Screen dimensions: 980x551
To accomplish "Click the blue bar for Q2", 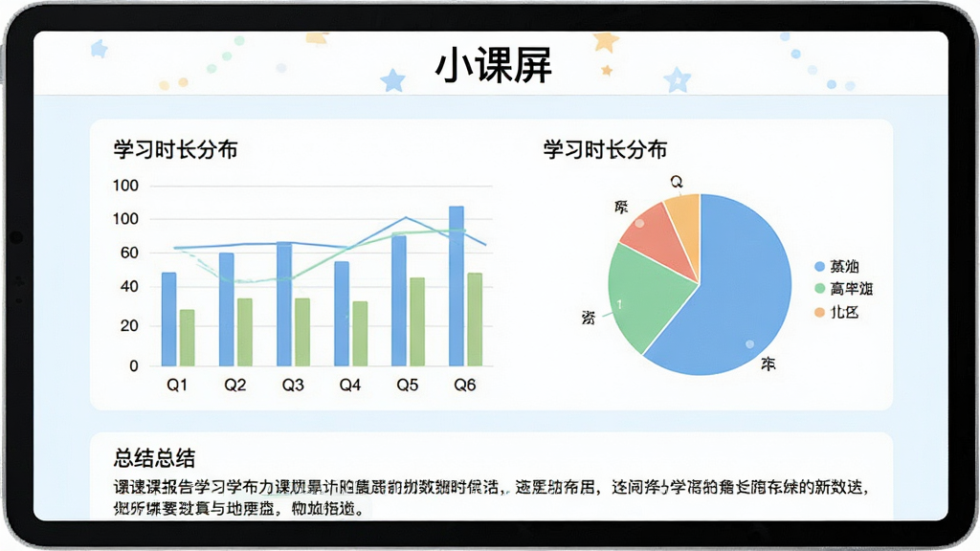I will coord(226,309).
